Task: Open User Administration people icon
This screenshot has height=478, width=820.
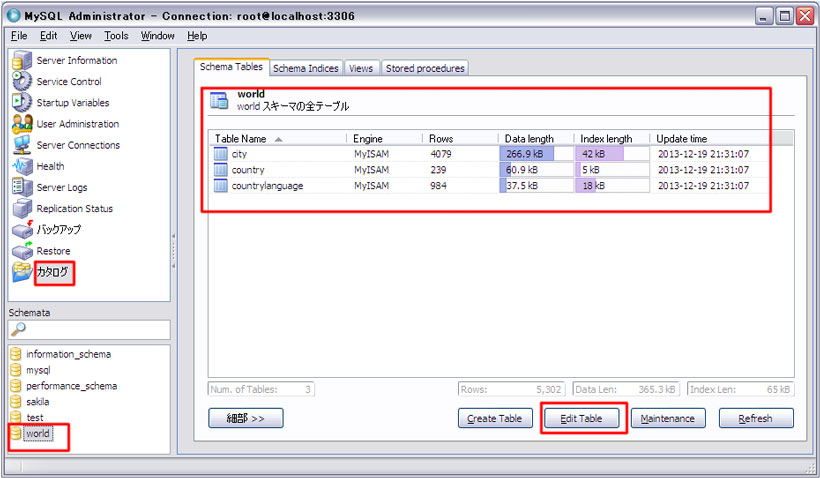Action: click(x=22, y=124)
